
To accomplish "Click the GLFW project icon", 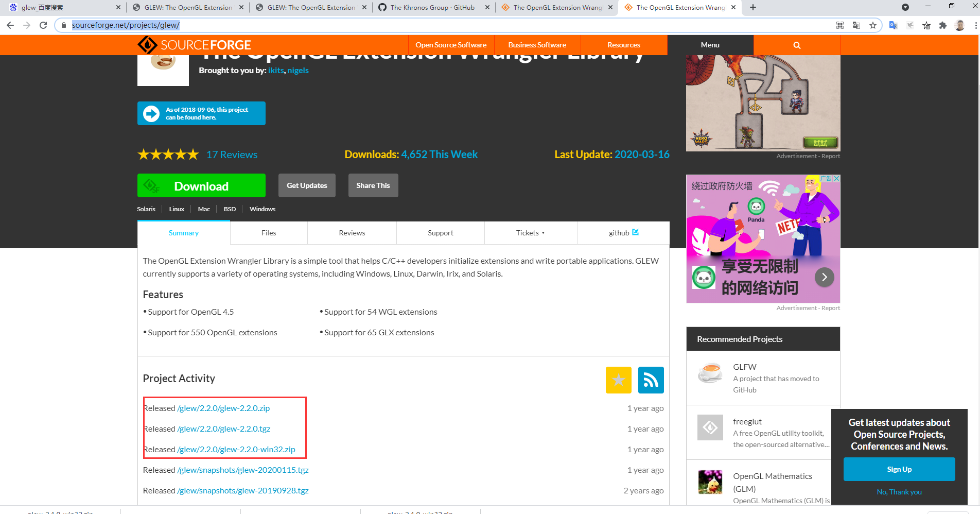I will 710,373.
